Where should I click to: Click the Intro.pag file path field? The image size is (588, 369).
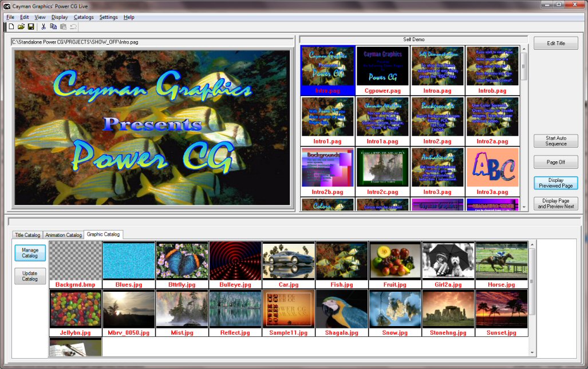[x=152, y=42]
